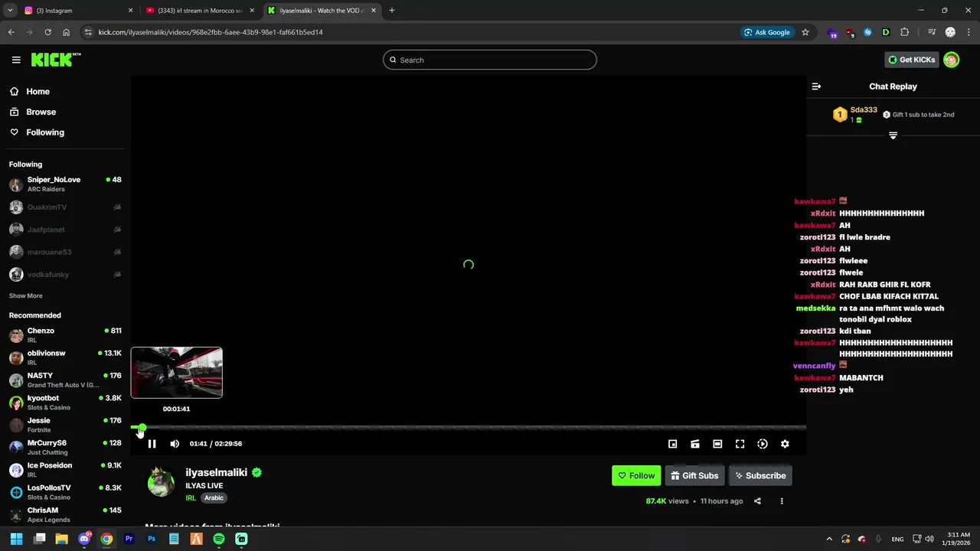Click the ilyaselmaliki channel avatar
Viewport: 980px width, 551px height.
point(161,482)
